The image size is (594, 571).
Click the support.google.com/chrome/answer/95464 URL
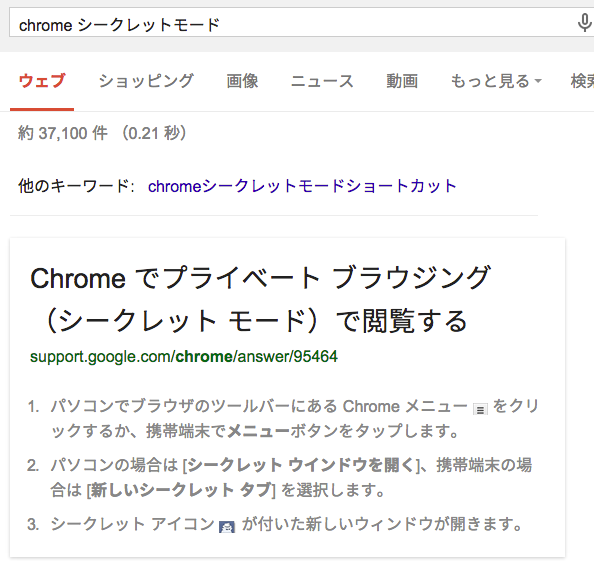[184, 357]
